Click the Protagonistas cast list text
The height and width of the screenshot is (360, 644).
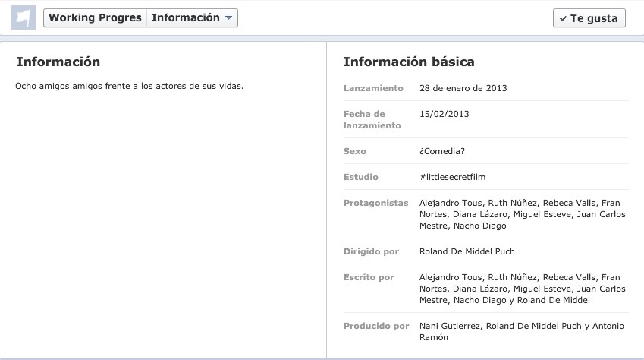(522, 214)
